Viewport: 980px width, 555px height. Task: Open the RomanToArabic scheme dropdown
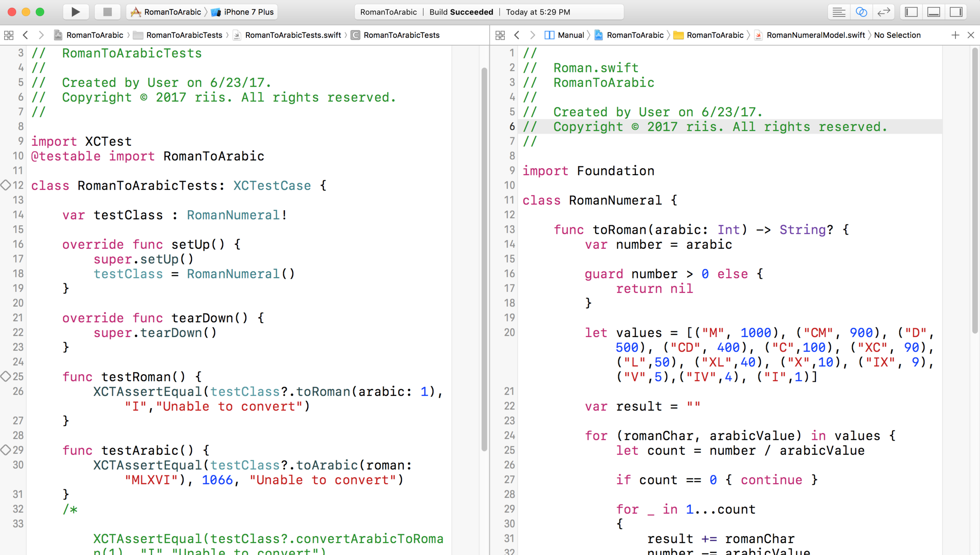click(x=172, y=12)
